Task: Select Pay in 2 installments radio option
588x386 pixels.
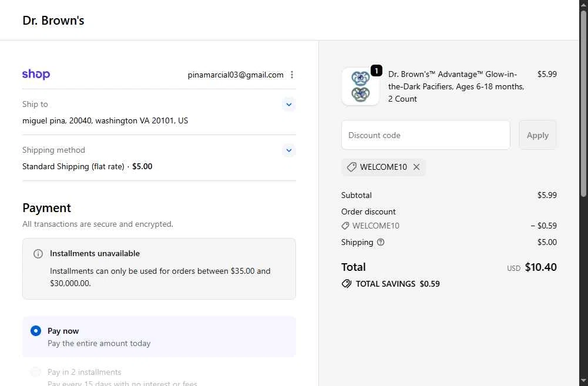Action: pyautogui.click(x=36, y=372)
